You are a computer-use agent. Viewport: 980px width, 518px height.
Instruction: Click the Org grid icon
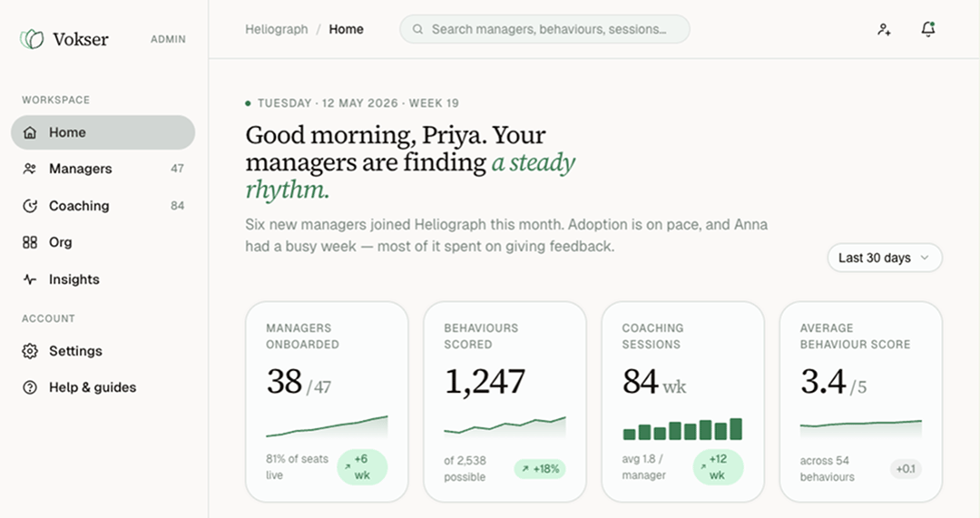pos(29,242)
